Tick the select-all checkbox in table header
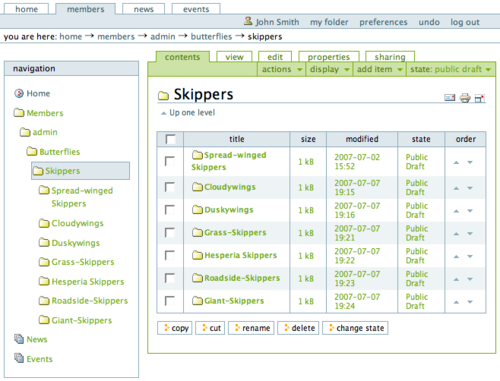Image resolution: width=500 pixels, height=381 pixels. click(x=170, y=139)
